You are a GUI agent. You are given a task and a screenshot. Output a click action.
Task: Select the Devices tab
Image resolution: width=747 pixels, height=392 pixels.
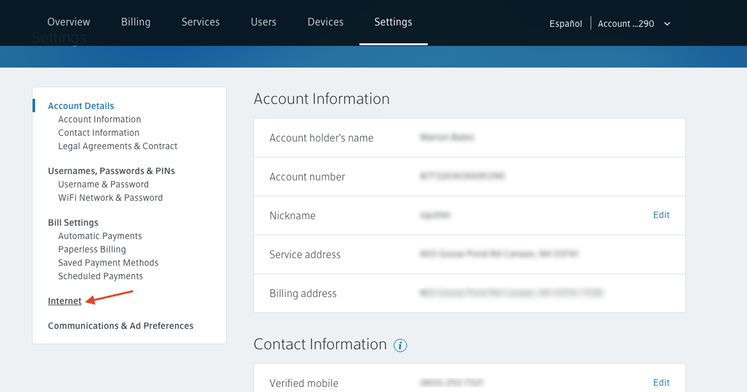[325, 22]
